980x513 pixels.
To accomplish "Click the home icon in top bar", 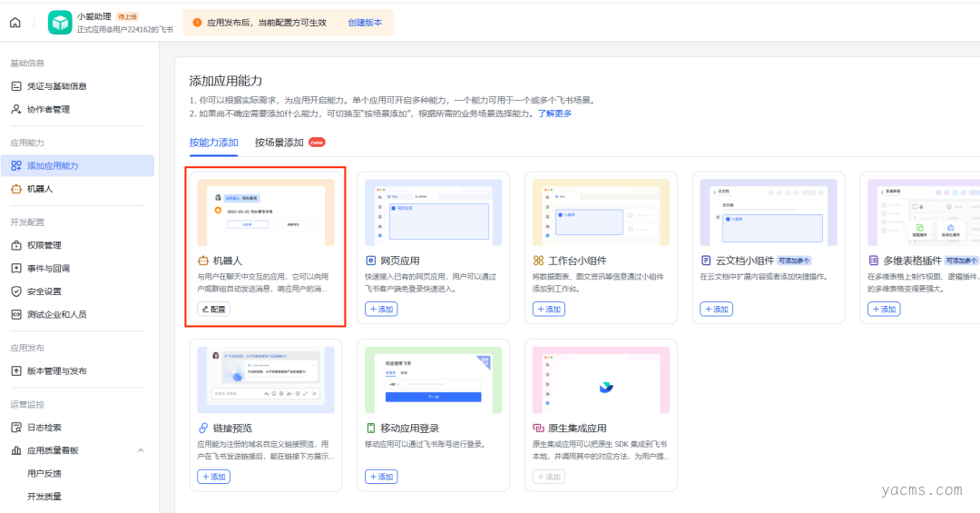I will coord(15,23).
